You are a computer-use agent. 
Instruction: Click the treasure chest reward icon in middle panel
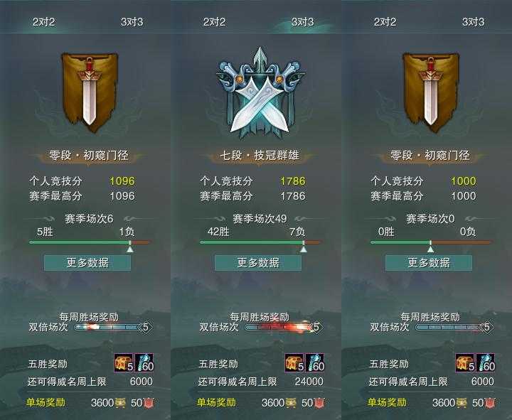294,362
